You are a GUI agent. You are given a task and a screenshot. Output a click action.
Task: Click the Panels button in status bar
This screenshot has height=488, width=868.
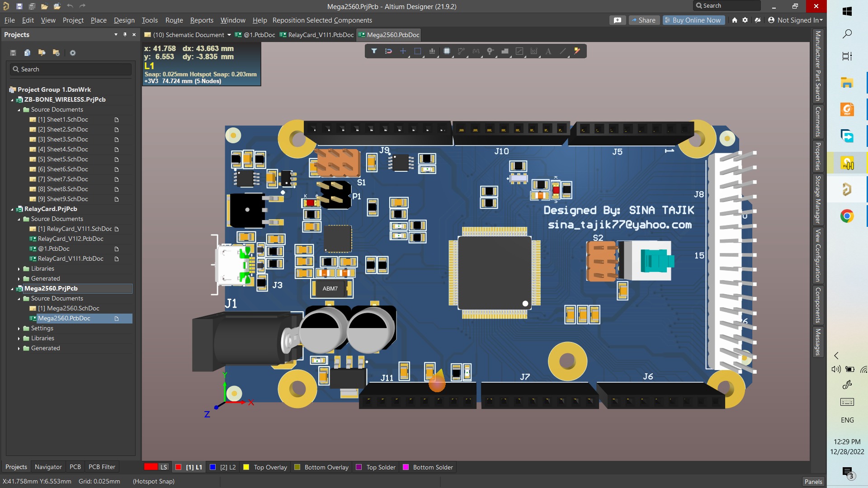tap(813, 481)
